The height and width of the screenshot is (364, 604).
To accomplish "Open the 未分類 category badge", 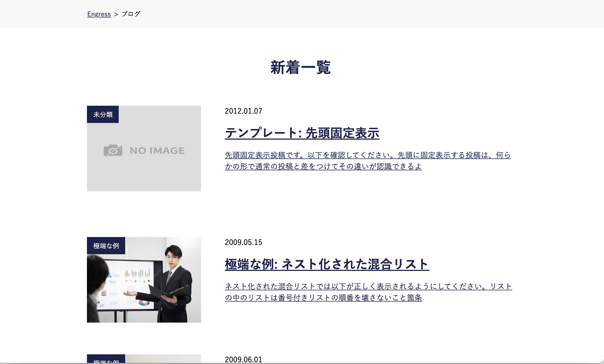I will pos(103,115).
